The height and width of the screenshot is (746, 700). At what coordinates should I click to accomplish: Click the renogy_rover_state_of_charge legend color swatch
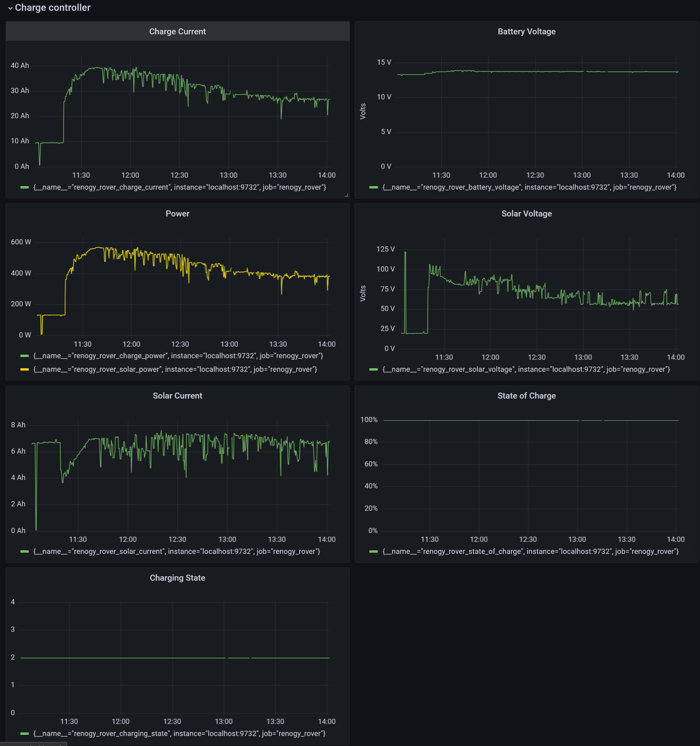(x=374, y=552)
